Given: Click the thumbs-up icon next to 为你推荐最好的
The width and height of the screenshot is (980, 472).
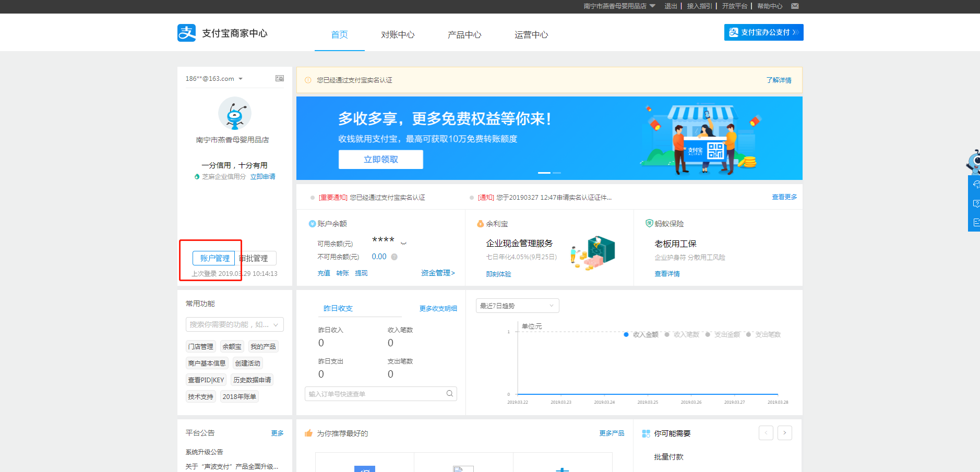Looking at the screenshot, I should coord(308,433).
